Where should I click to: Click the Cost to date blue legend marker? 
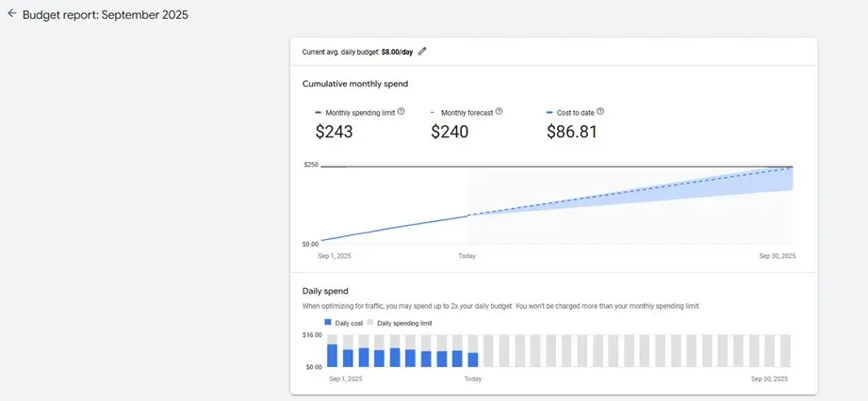click(x=549, y=112)
